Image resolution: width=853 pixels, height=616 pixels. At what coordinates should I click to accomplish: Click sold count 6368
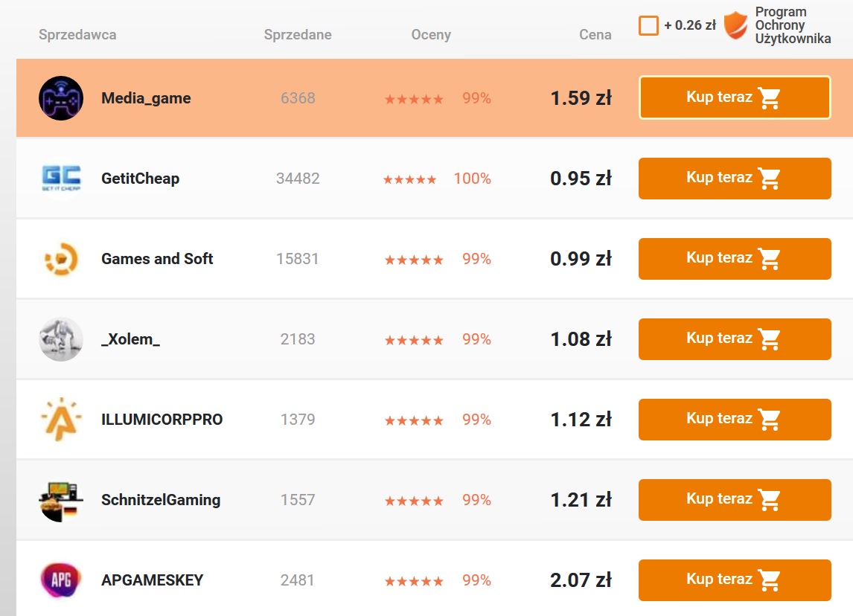pyautogui.click(x=298, y=98)
